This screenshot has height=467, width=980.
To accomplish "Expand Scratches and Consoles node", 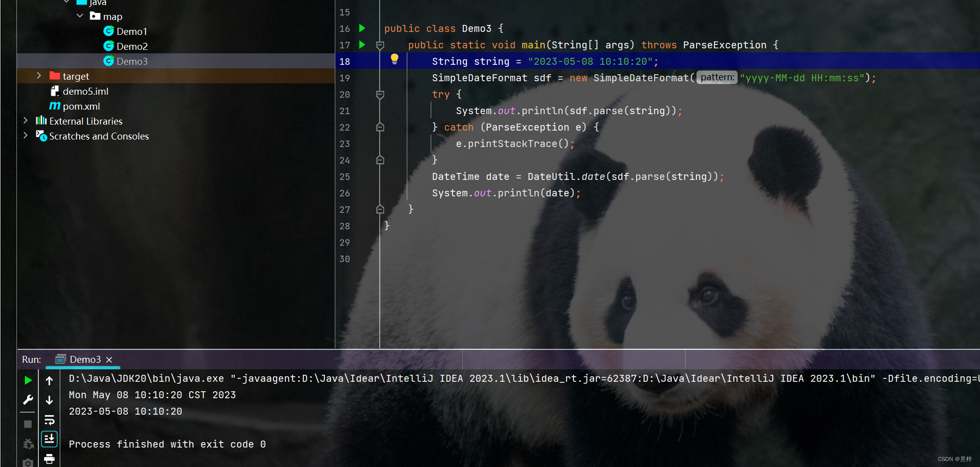I will 25,136.
